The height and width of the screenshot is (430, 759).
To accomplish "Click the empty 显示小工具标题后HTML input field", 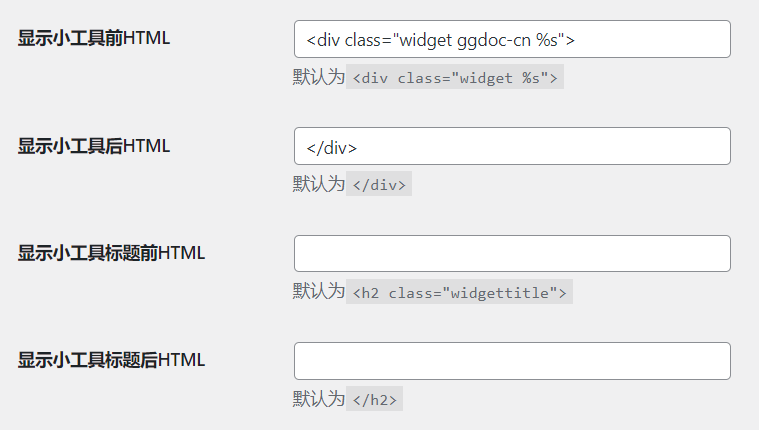I will coord(512,361).
